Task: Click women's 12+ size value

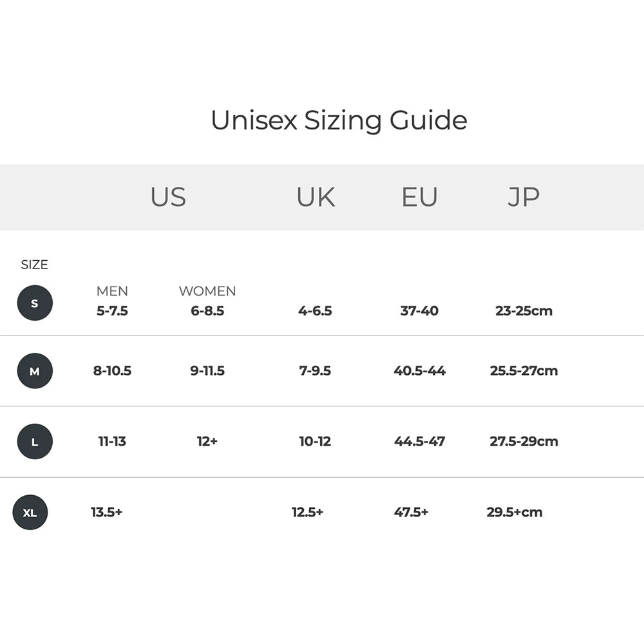Action: (207, 442)
